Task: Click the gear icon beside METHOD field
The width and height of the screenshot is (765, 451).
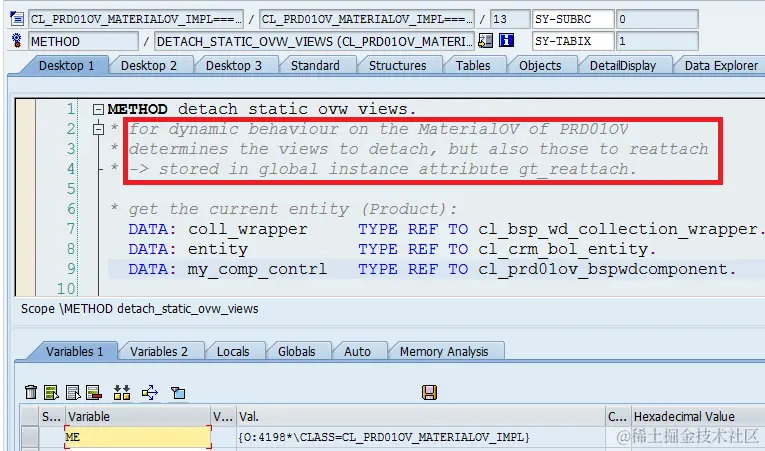Action: [x=17, y=41]
